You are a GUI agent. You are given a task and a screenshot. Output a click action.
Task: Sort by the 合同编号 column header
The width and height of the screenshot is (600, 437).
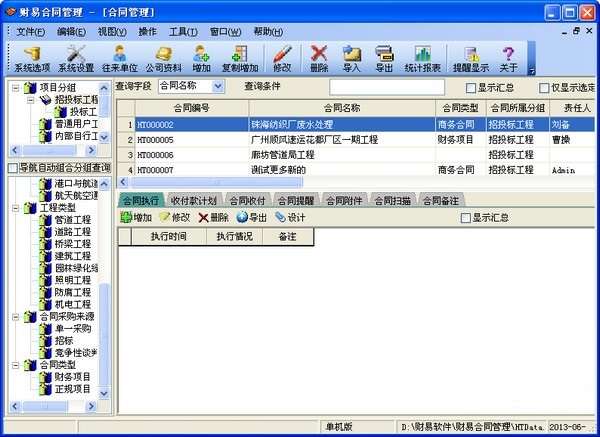pyautogui.click(x=192, y=108)
